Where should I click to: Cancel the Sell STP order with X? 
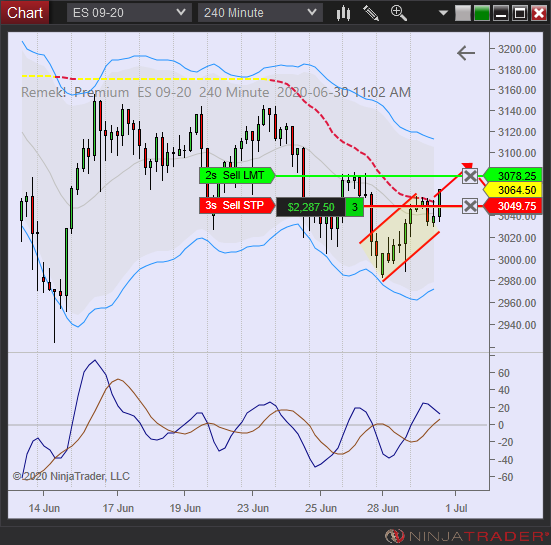pyautogui.click(x=470, y=206)
